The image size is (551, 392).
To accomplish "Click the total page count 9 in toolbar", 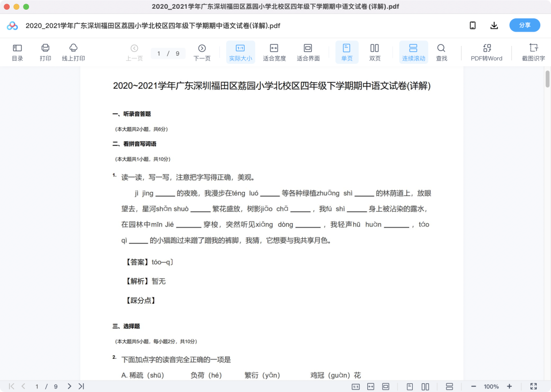I will (x=178, y=54).
